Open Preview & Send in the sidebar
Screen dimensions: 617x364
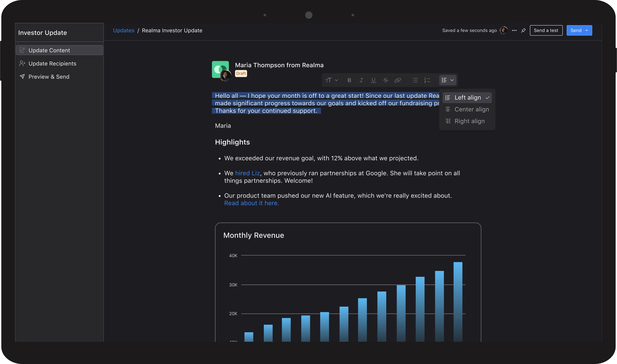[49, 77]
